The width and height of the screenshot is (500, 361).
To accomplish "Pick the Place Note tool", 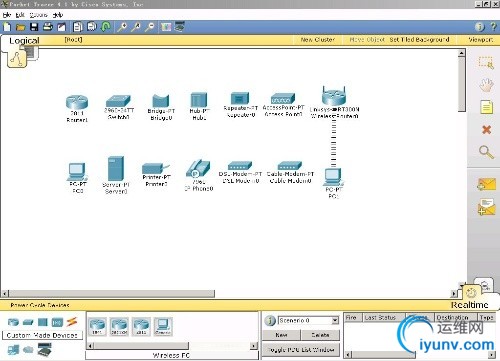I will point(486,107).
